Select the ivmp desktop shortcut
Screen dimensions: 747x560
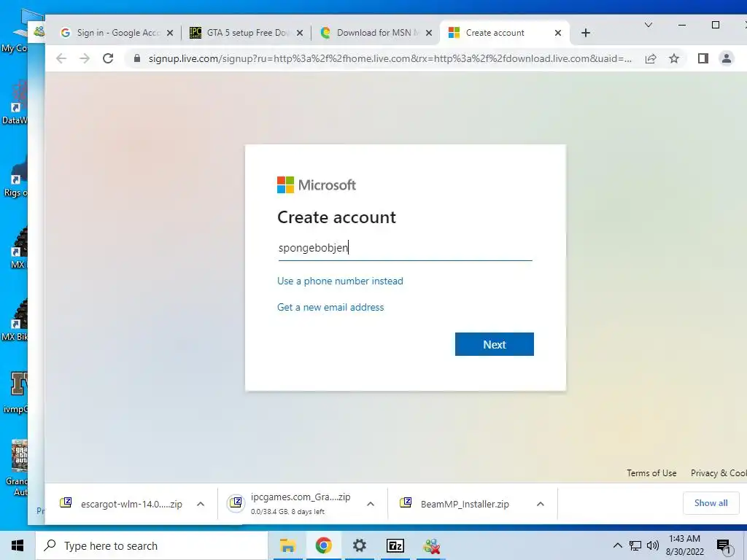click(x=15, y=393)
